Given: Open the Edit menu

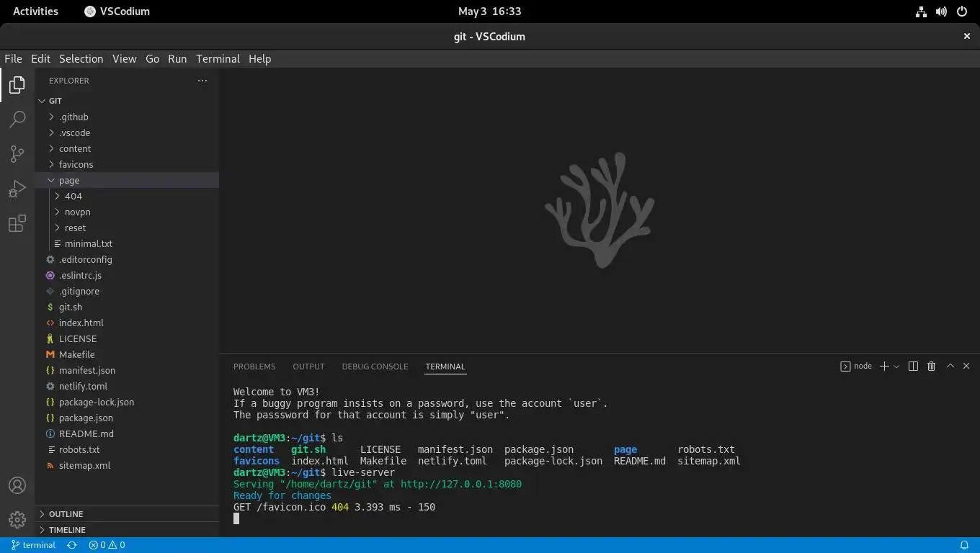Looking at the screenshot, I should [x=40, y=59].
